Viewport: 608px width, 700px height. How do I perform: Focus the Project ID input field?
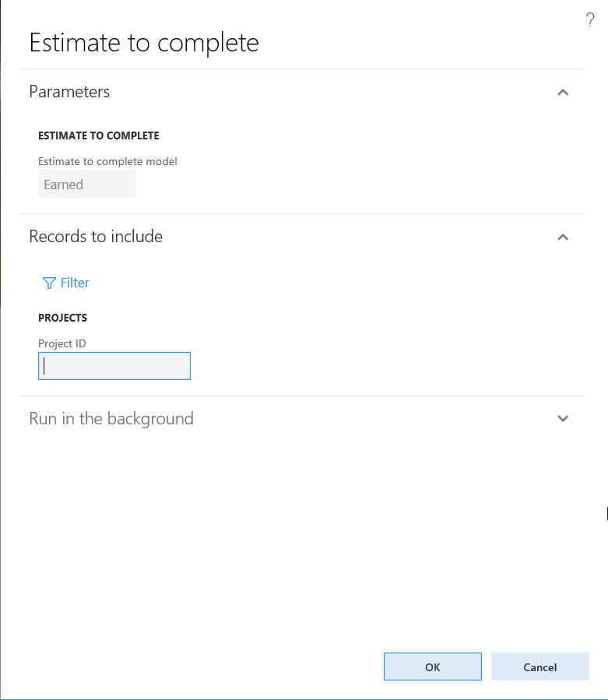114,366
